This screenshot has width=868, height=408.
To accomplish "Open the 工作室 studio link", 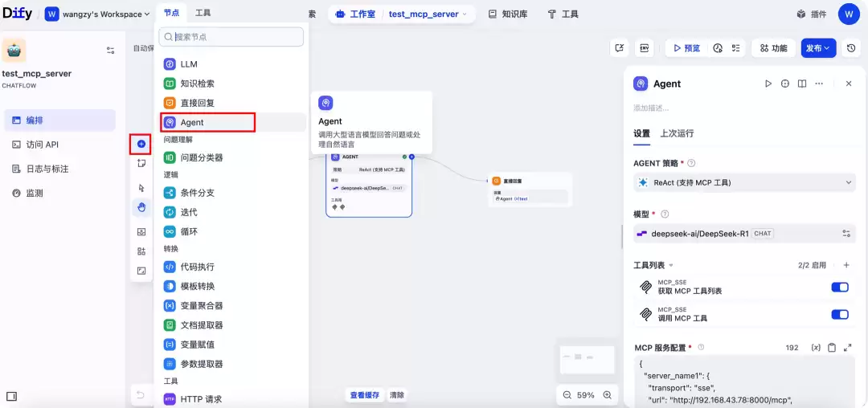I will point(355,14).
